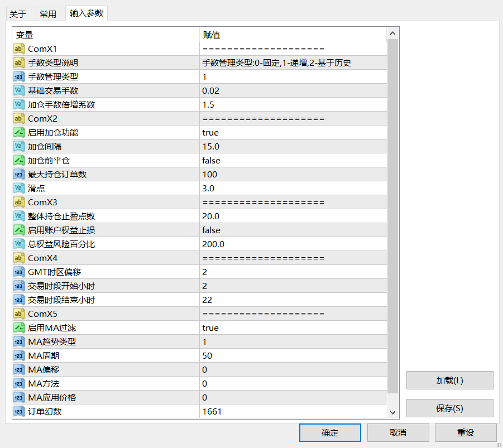Toggle the 启用账户权益止损 false value
Viewport: 503px width, 448px height.
click(x=211, y=230)
